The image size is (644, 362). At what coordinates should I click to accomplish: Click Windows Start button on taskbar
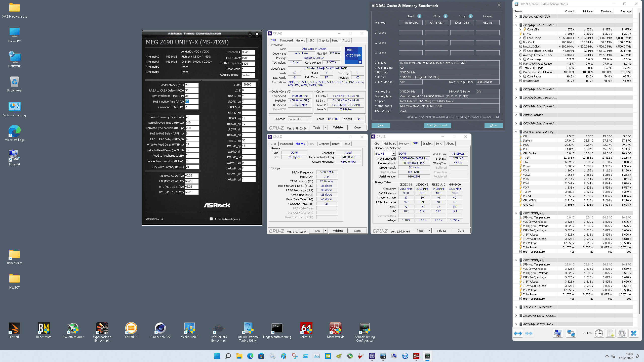pos(217,356)
